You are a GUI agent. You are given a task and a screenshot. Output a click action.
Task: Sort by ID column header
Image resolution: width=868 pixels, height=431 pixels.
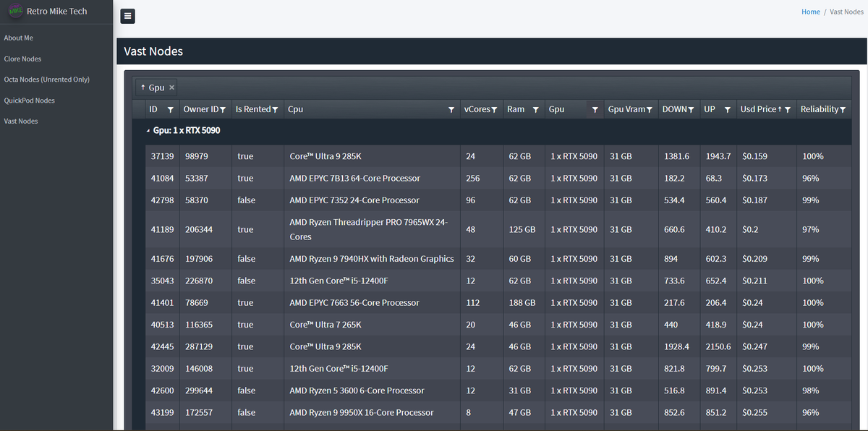pos(153,109)
